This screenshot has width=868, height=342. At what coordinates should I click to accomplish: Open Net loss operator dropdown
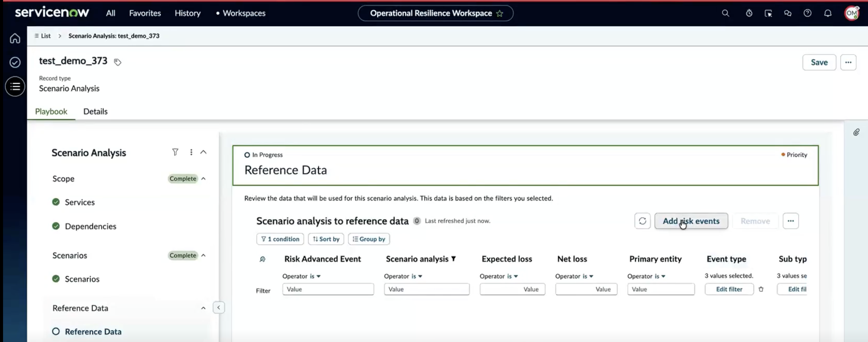(x=588, y=276)
